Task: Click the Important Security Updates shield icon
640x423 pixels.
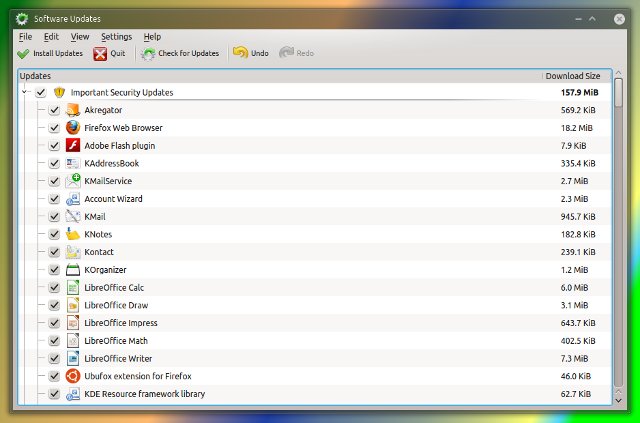Action: click(60, 93)
